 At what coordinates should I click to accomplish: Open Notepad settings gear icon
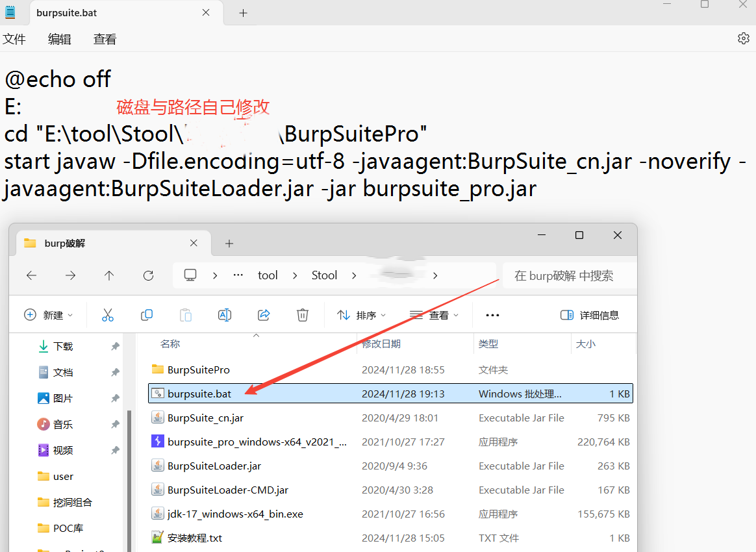[744, 38]
